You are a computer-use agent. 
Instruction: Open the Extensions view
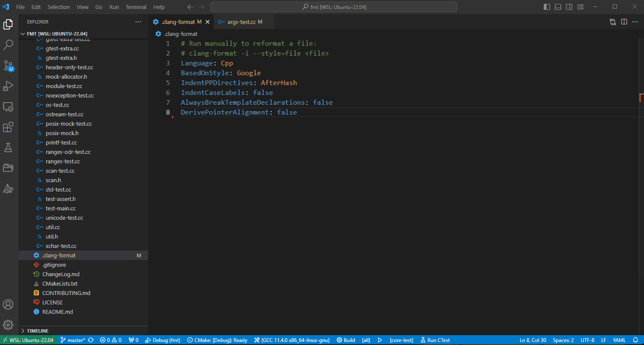click(8, 127)
